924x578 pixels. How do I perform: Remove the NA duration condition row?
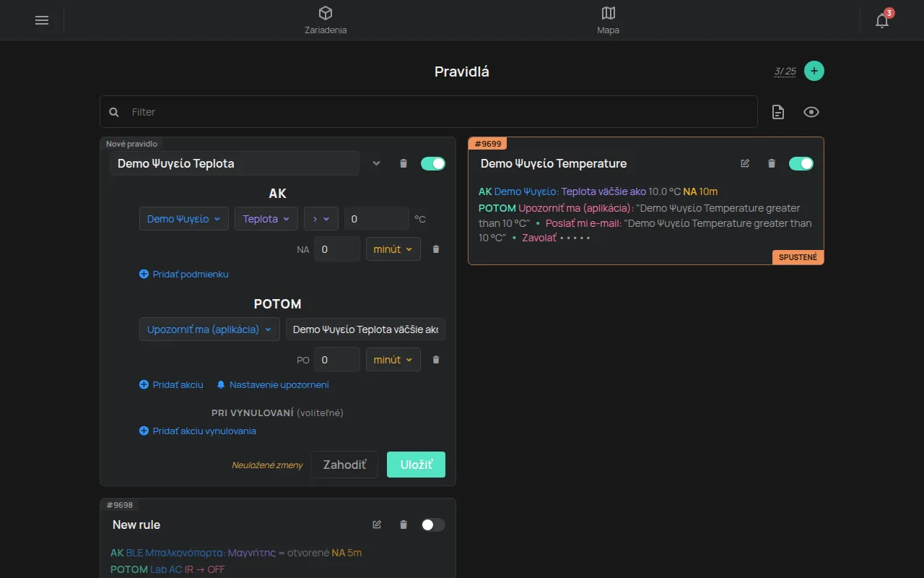pyautogui.click(x=436, y=249)
